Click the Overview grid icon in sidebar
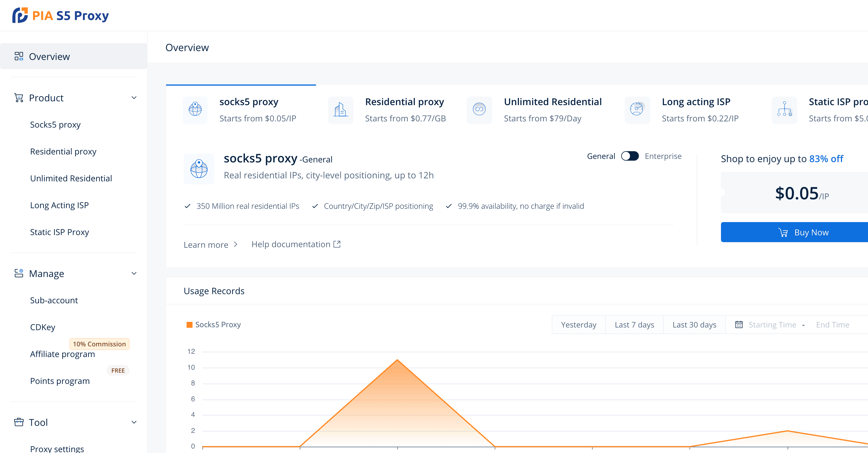868x453 pixels. click(19, 56)
